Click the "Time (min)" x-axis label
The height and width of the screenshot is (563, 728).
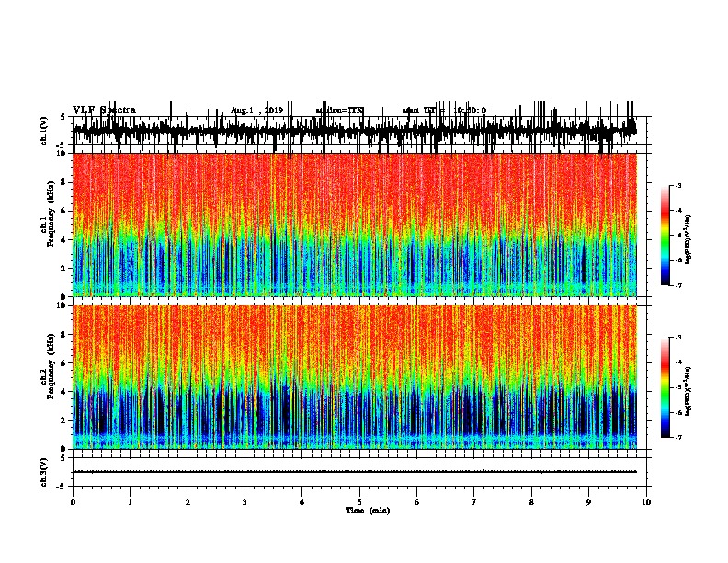pyautogui.click(x=368, y=511)
